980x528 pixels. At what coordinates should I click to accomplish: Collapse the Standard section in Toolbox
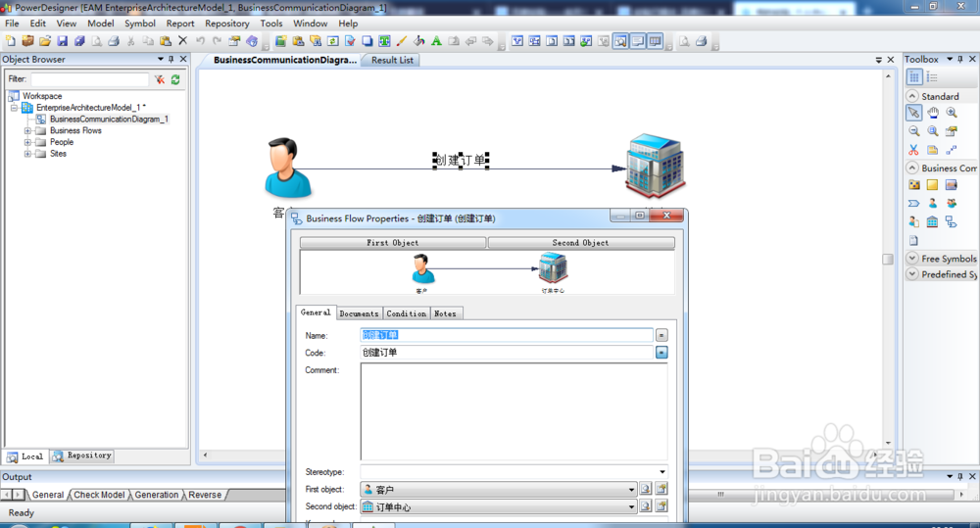[912, 96]
